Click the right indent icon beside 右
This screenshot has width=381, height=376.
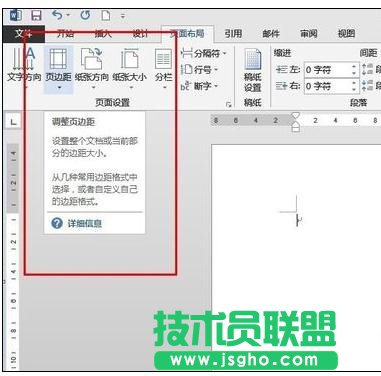pyautogui.click(x=282, y=86)
